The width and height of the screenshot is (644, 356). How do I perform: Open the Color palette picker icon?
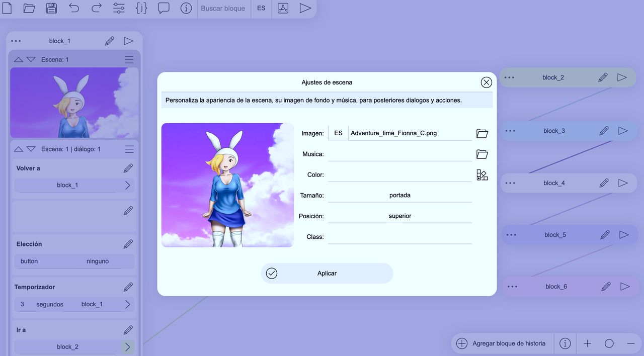point(482,174)
